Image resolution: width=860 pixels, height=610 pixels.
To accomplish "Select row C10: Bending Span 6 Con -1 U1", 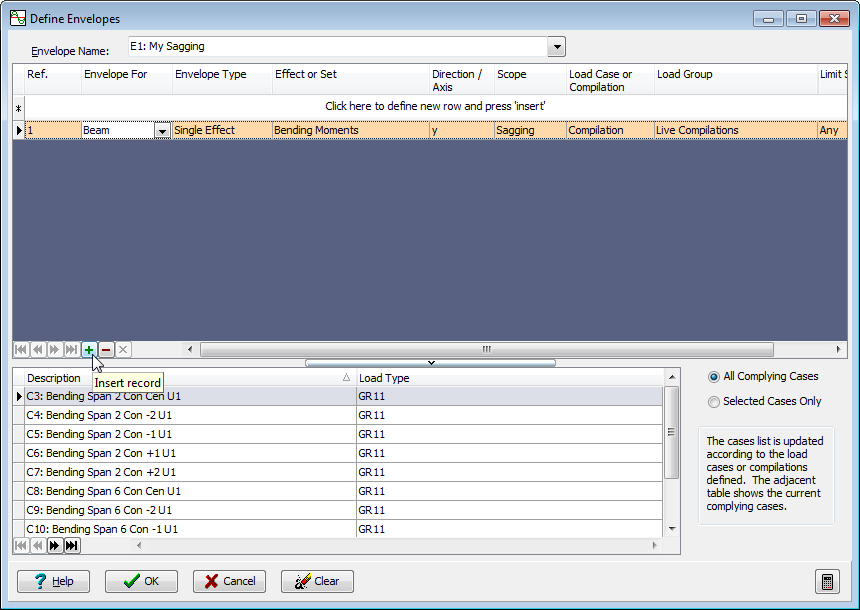I will click(x=344, y=529).
